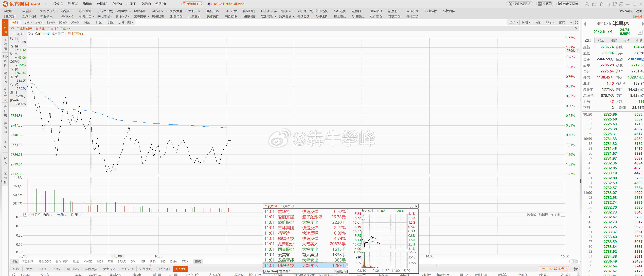Switch to the 资金 tab
Screen dimensions: 644x276
[601, 40]
